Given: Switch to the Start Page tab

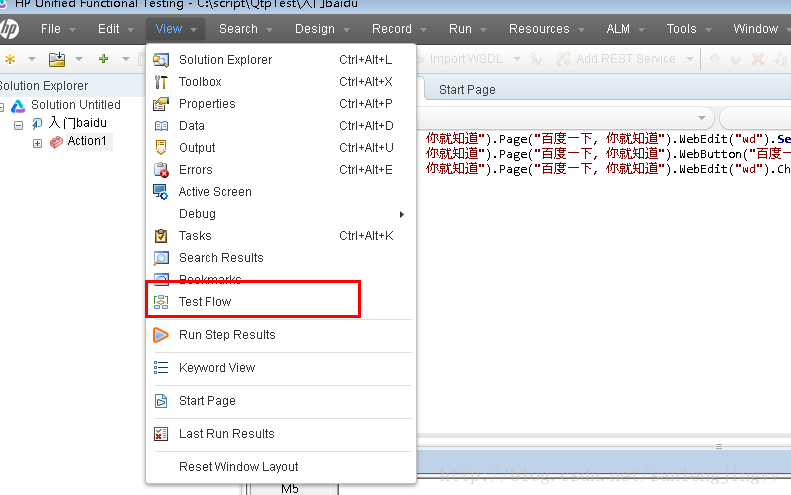Looking at the screenshot, I should 467,90.
